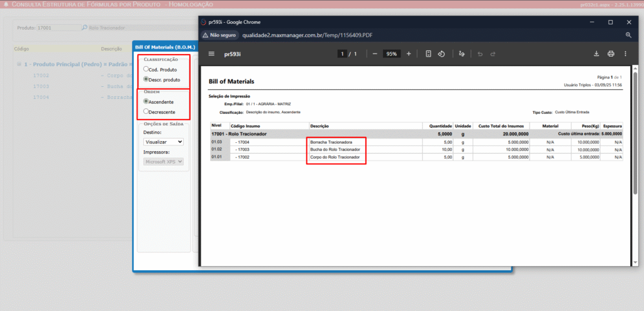
Task: Click 'Unidade' column header in PDF
Action: [464, 126]
